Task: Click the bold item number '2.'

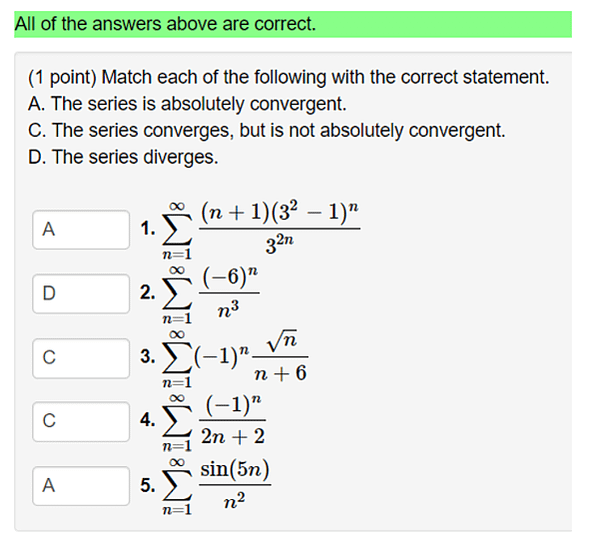Action: (148, 293)
